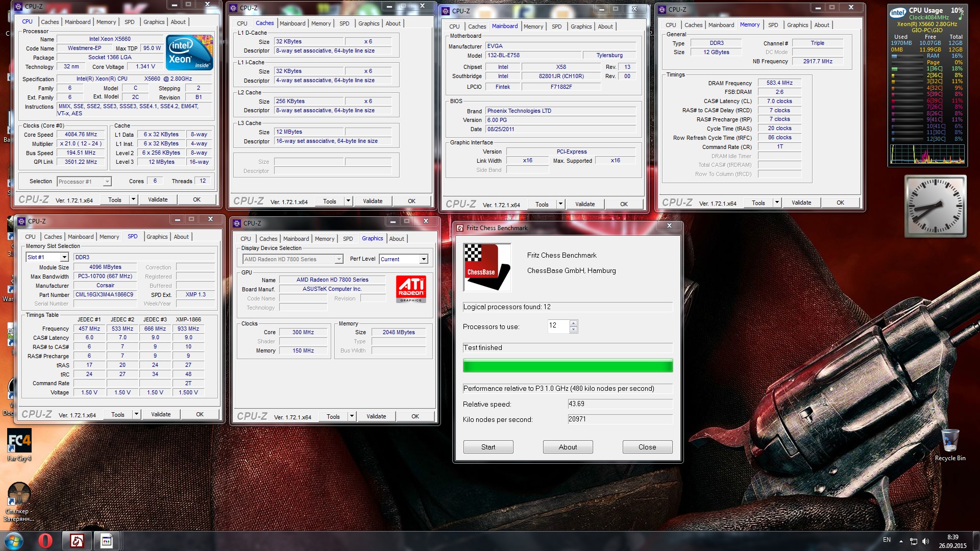Click the green benchmark progress bar
980x551 pixels.
click(568, 366)
